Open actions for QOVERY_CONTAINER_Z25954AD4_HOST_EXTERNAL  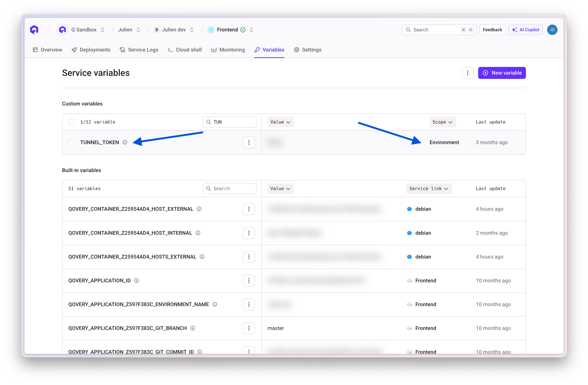[x=249, y=209]
